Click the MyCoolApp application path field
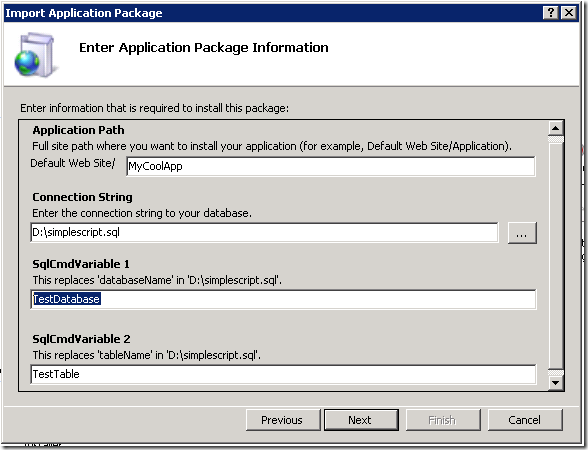Viewport: 588px width, 450px height. point(331,166)
